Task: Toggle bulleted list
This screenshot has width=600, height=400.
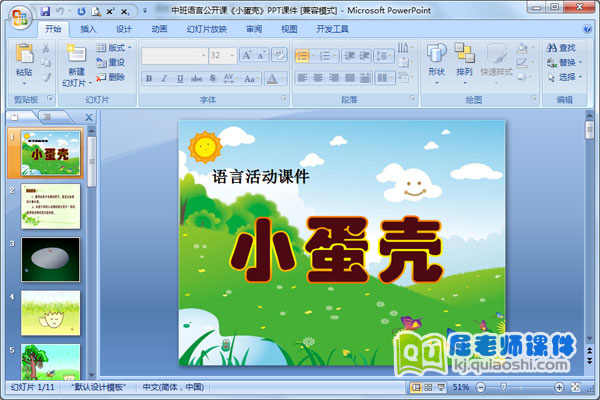Action: click(x=302, y=56)
